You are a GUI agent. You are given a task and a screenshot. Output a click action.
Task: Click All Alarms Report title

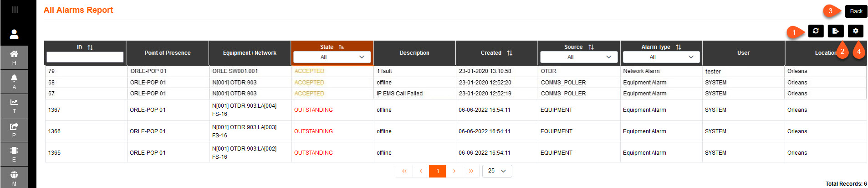pyautogui.click(x=78, y=10)
